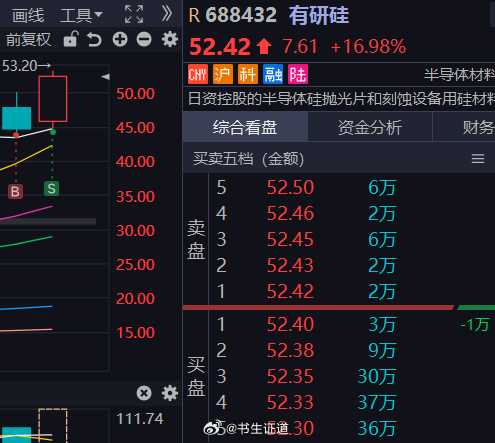Expand more toolbar options with double chevron
495x443 pixels.
[167, 14]
